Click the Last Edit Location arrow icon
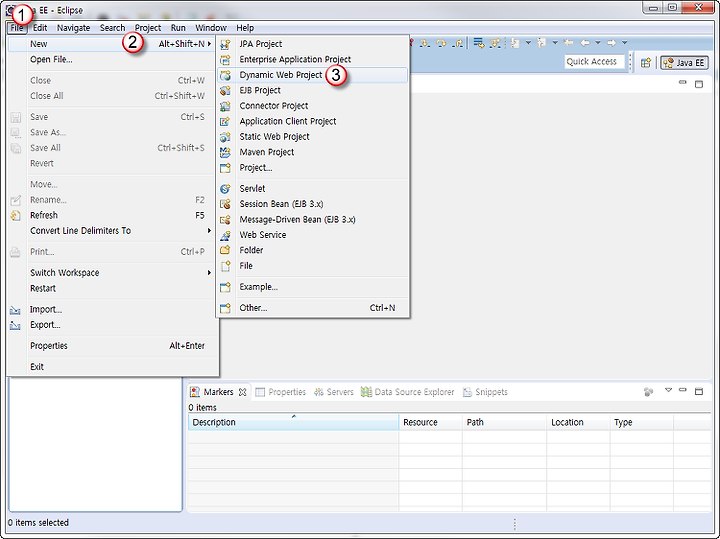Image resolution: width=720 pixels, height=539 pixels. point(568,43)
